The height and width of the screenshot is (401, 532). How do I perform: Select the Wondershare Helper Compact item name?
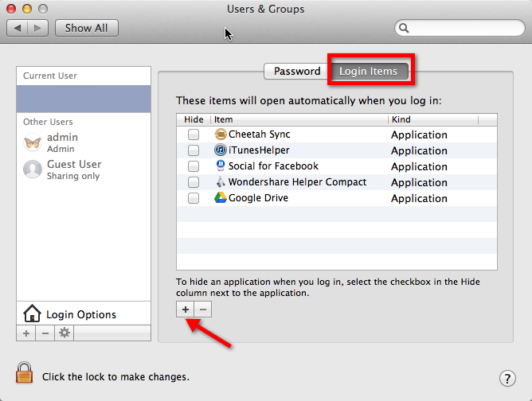pyautogui.click(x=297, y=182)
